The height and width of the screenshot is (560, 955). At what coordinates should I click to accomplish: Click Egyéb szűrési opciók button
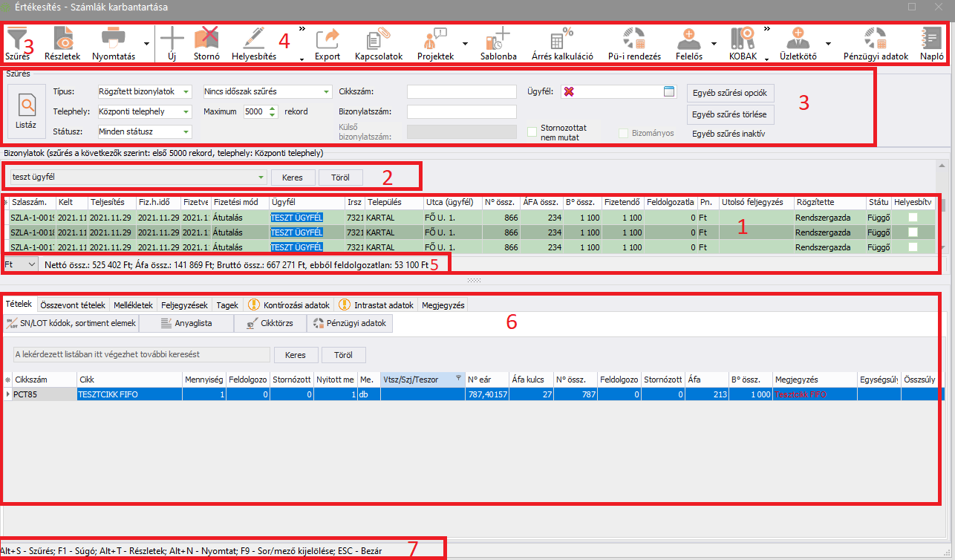click(x=731, y=93)
